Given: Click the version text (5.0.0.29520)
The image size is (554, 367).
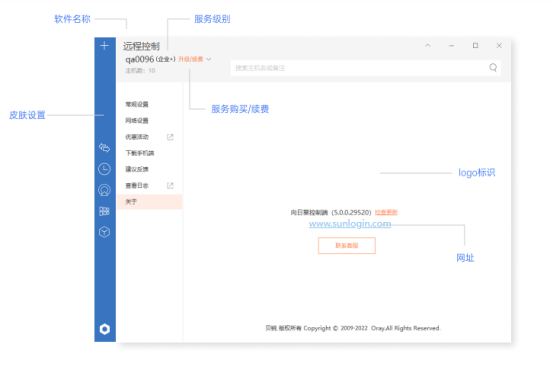Looking at the screenshot, I should pos(351,212).
